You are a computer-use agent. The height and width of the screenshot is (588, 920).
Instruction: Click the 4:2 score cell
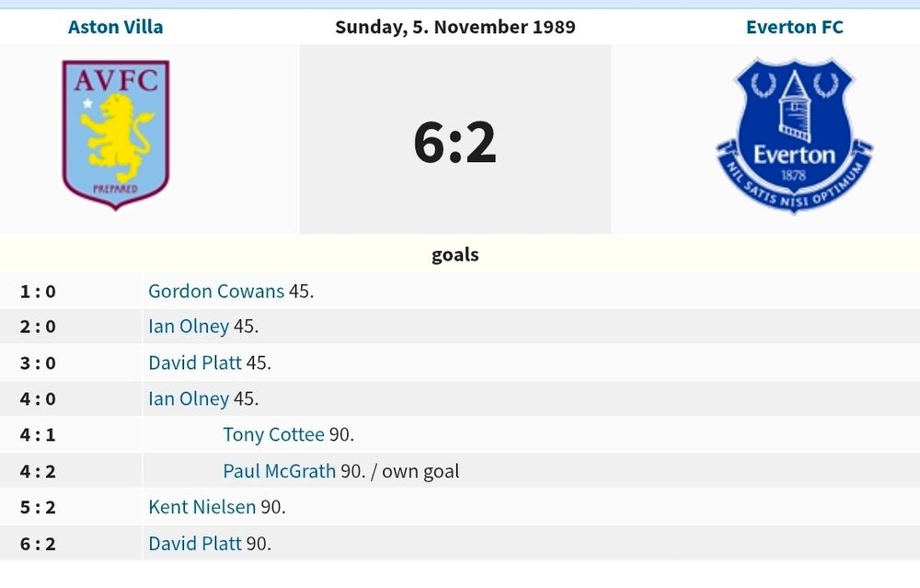38,470
